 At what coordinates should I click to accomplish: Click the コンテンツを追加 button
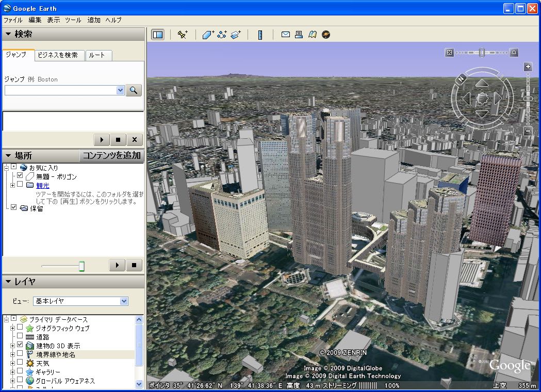112,156
